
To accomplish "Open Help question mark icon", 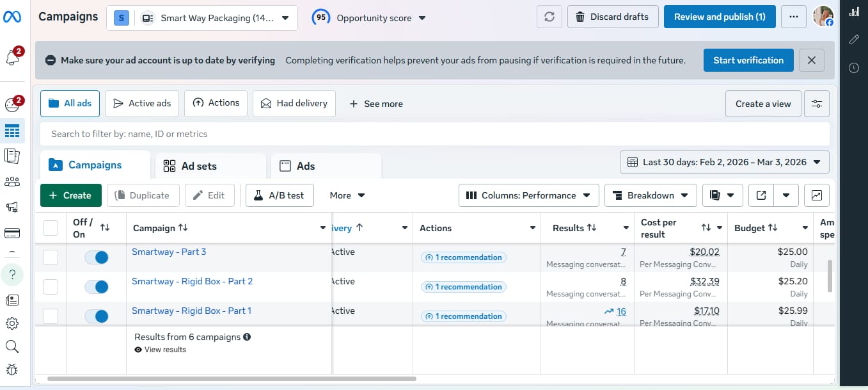I will (x=12, y=275).
